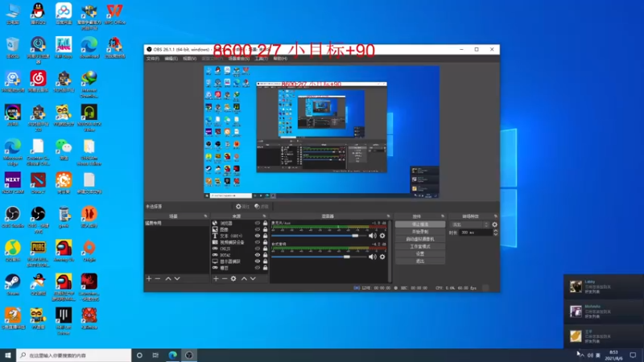The width and height of the screenshot is (644, 362).
Task: Remove the selected source with the minus icon
Action: (x=225, y=278)
